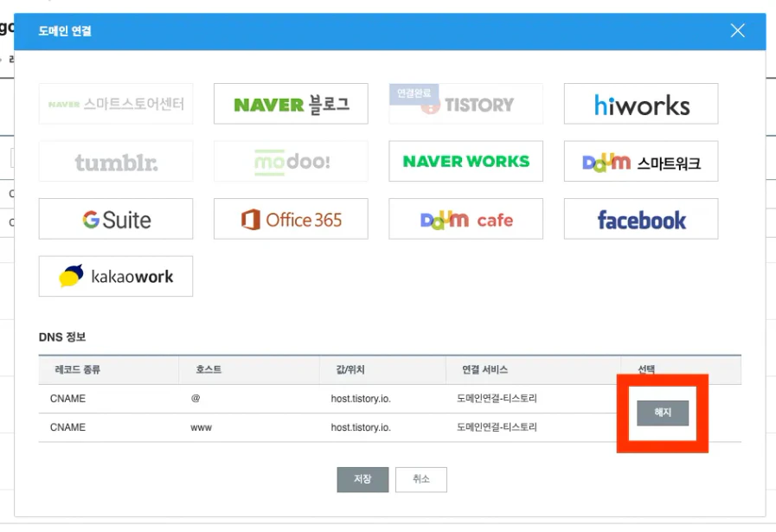Save DNS settings with the 저장 button
Viewport: 776px width, 532px height.
362,479
